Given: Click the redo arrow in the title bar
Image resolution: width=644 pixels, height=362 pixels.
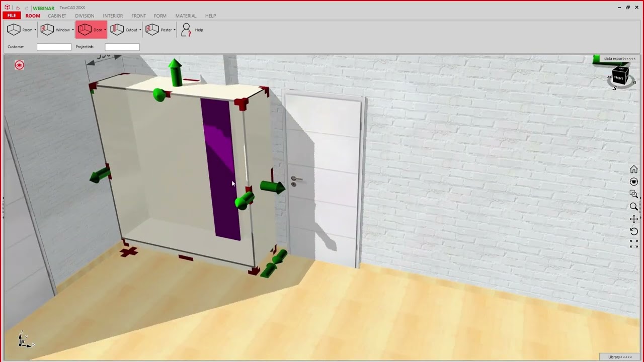Looking at the screenshot, I should tap(27, 8).
